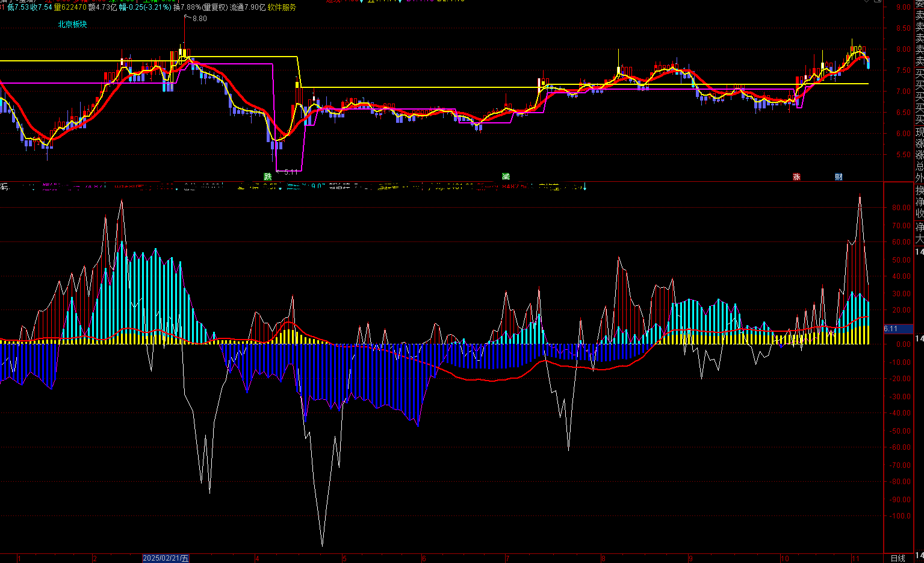Click the 额4.73亿 turnover value
The height and width of the screenshot is (563, 924).
click(x=102, y=7)
